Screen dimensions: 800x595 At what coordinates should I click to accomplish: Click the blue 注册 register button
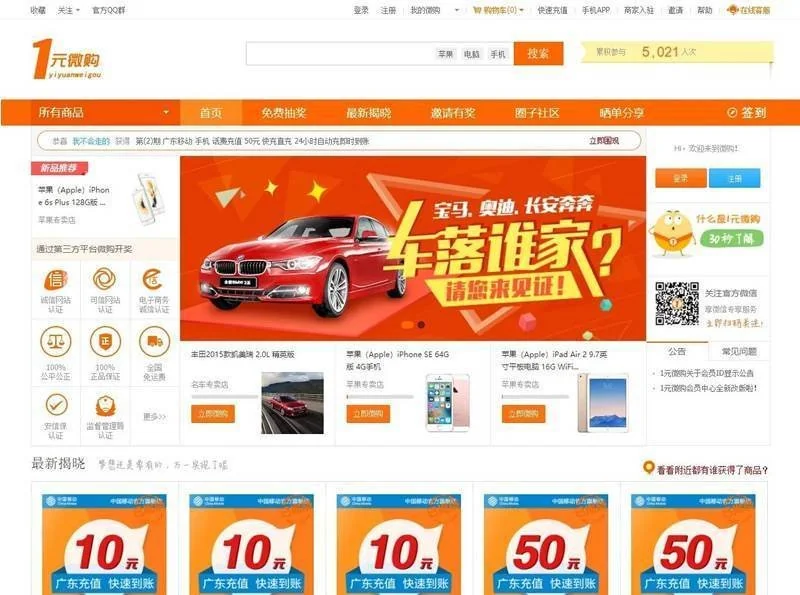[x=734, y=179]
